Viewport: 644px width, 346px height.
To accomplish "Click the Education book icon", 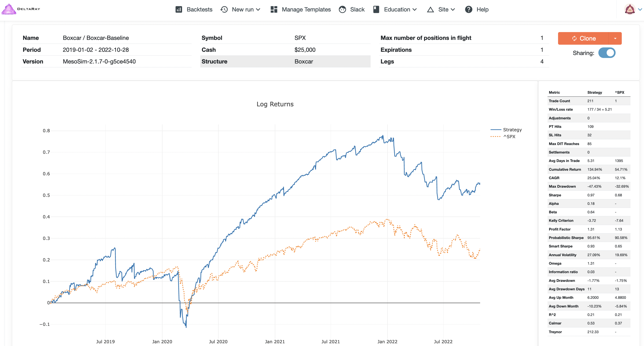I will [376, 9].
